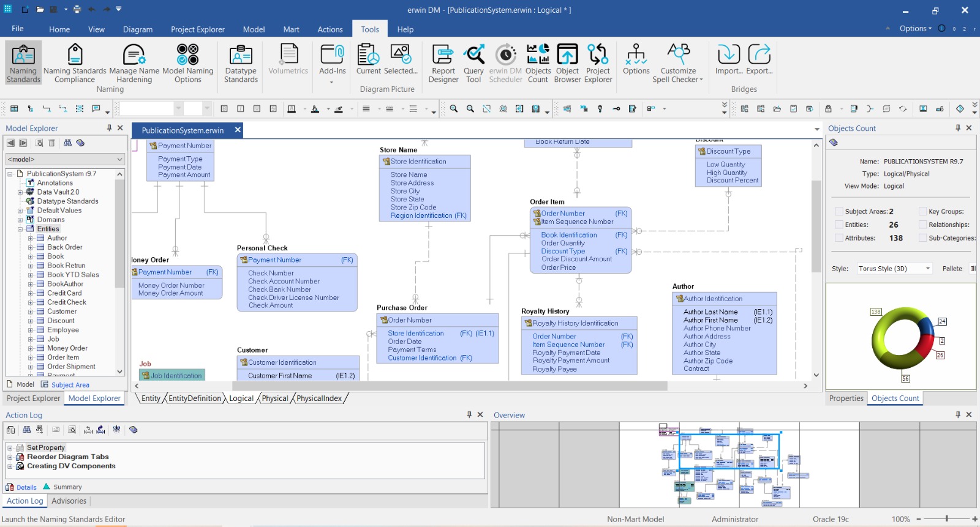The width and height of the screenshot is (980, 527).
Task: Check the Subject Areas checkbox
Action: click(x=839, y=211)
